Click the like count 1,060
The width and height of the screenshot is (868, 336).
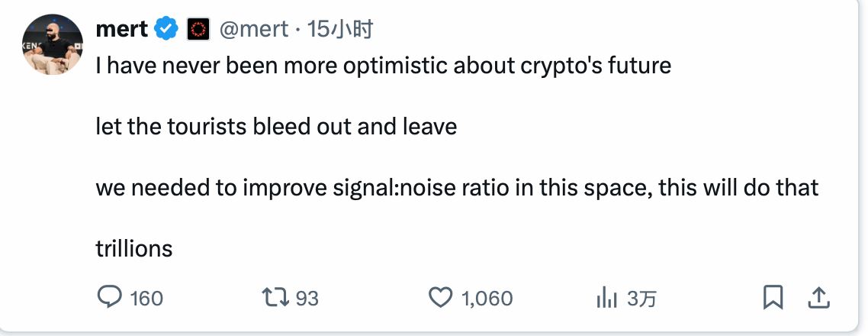point(487,298)
